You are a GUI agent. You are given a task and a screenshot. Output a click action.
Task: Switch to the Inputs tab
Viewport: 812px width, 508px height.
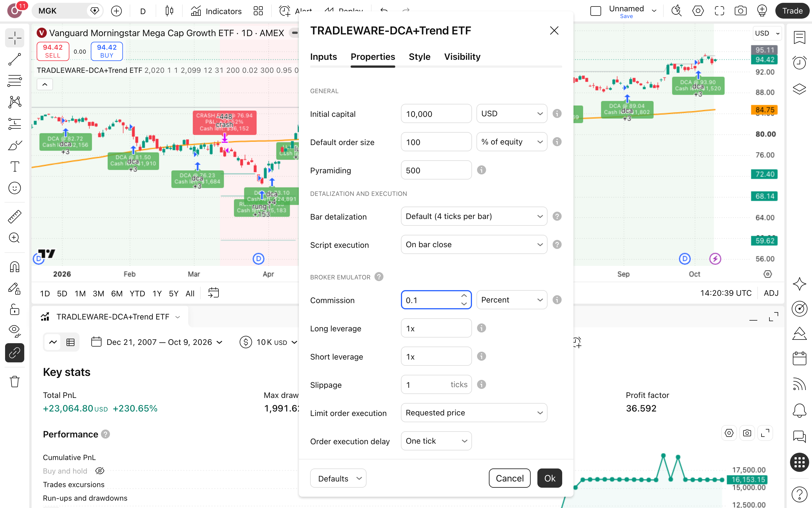coord(323,57)
